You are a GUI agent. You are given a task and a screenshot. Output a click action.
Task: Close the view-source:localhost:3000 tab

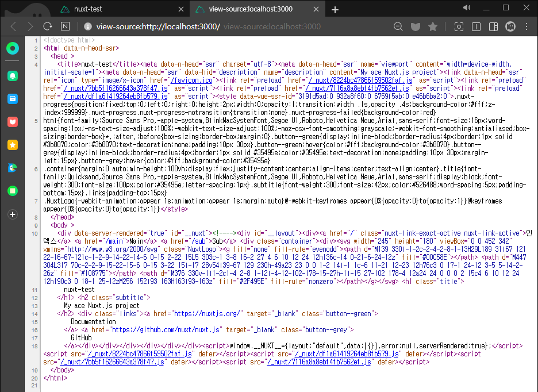316,9
